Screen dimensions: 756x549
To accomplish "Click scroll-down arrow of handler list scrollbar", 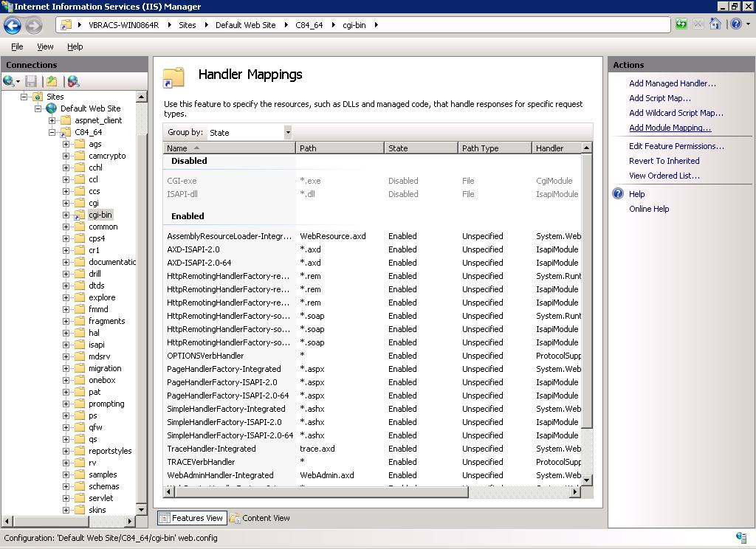I will click(586, 480).
